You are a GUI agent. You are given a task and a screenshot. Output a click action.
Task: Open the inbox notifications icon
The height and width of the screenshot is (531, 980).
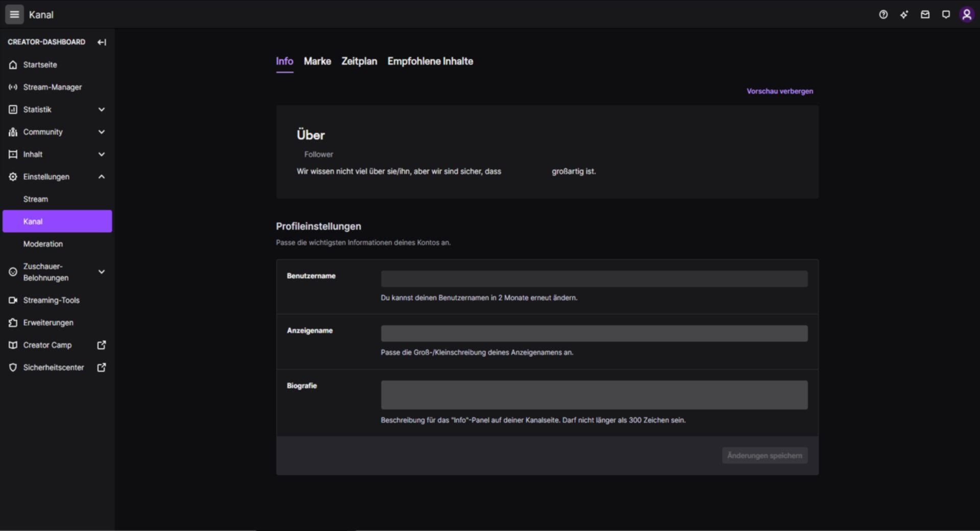pos(925,14)
